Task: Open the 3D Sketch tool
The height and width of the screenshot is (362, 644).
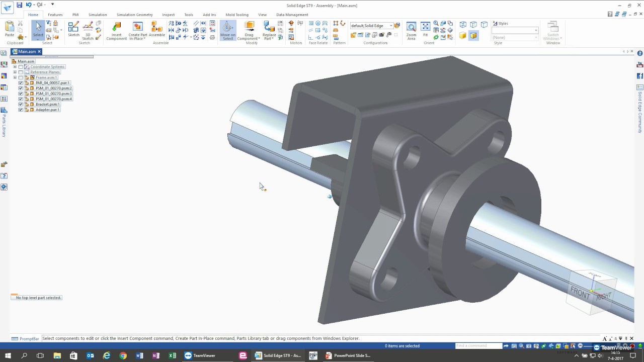Action: coord(88,30)
